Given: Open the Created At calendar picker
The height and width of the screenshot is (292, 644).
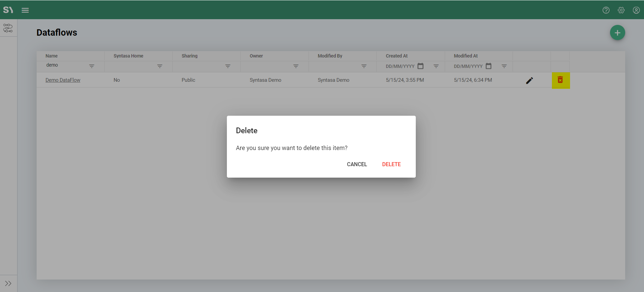Looking at the screenshot, I should [x=420, y=66].
